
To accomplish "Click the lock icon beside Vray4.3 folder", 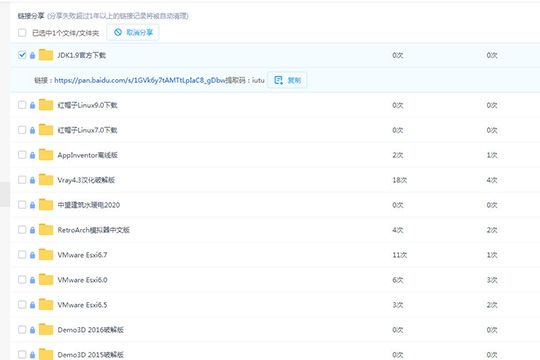I will pos(32,180).
